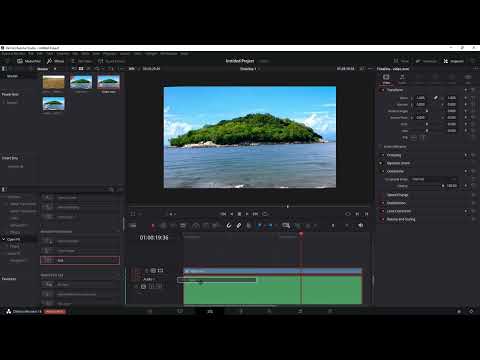
Task: Toggle timeline snapping magnet icon
Action: (229, 226)
